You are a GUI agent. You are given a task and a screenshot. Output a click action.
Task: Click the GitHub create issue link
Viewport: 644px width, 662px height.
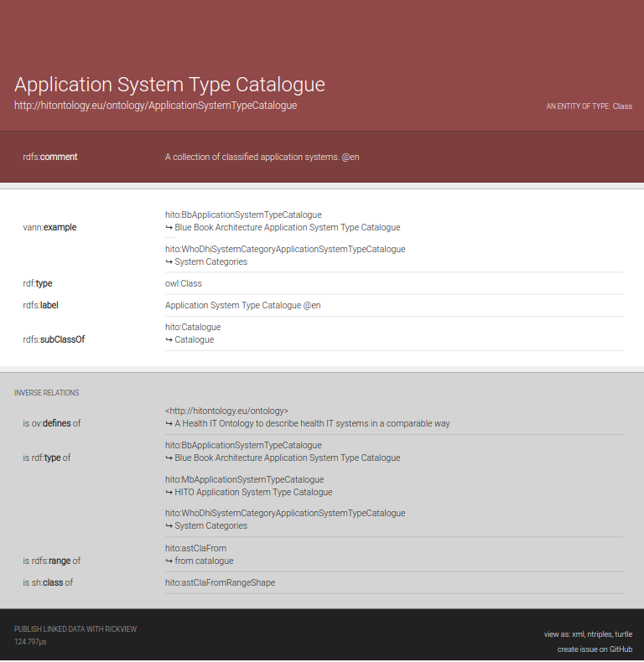pos(621,649)
